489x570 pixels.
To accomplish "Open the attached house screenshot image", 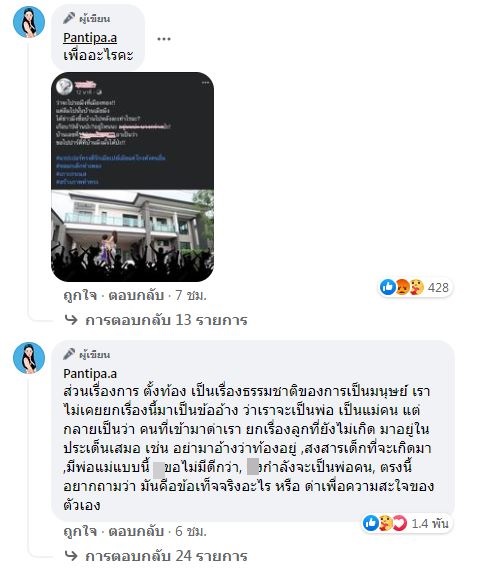I will (132, 177).
